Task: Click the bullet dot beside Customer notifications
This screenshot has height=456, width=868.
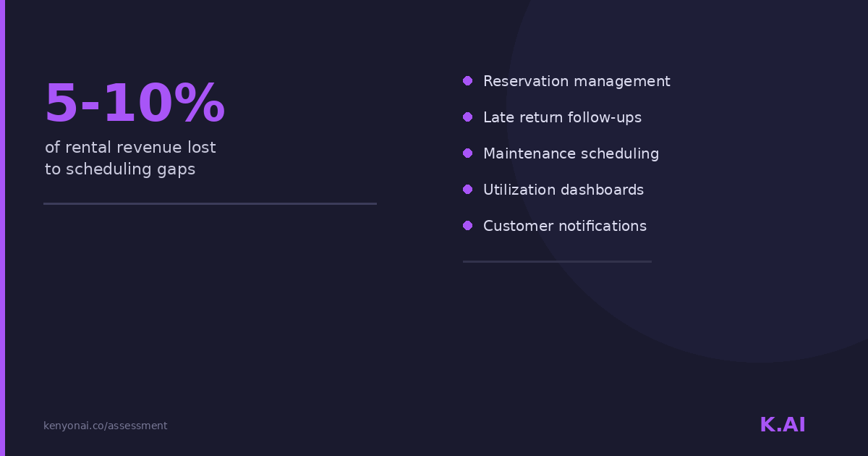Action: pyautogui.click(x=467, y=226)
